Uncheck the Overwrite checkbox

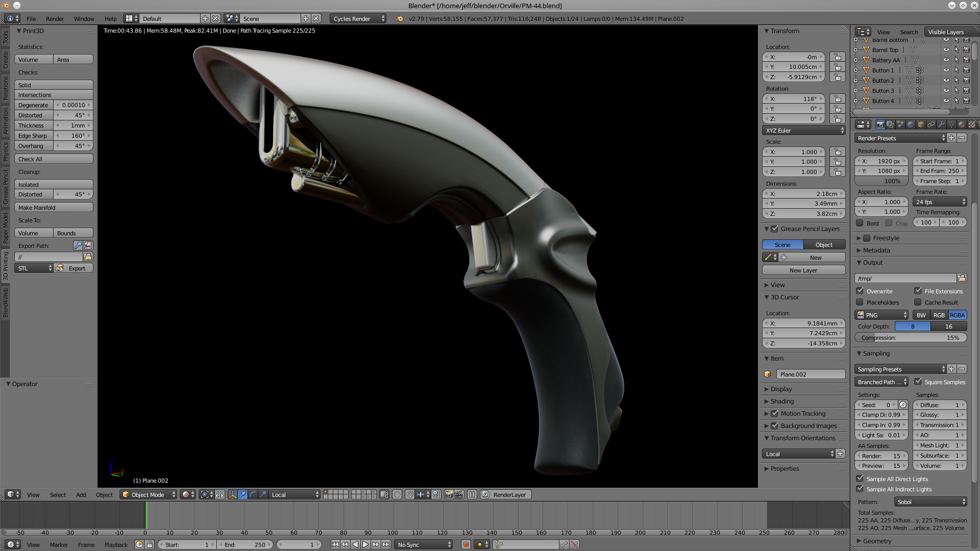coord(860,291)
